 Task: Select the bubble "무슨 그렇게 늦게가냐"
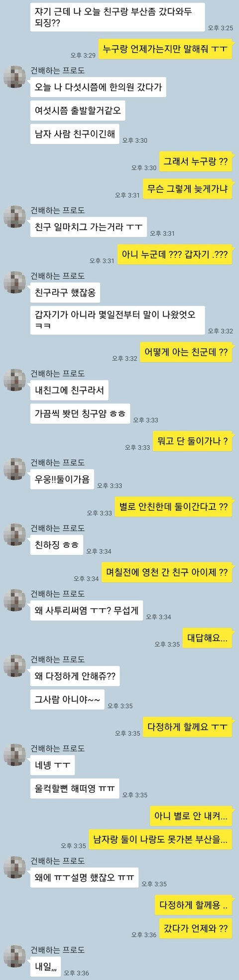(x=188, y=189)
